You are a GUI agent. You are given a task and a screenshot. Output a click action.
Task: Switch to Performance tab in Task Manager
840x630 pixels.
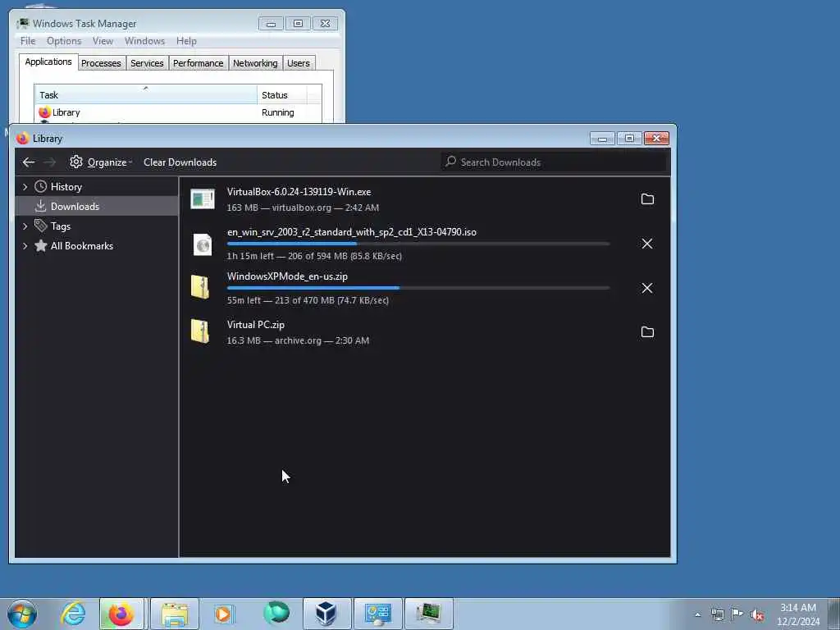(x=199, y=63)
